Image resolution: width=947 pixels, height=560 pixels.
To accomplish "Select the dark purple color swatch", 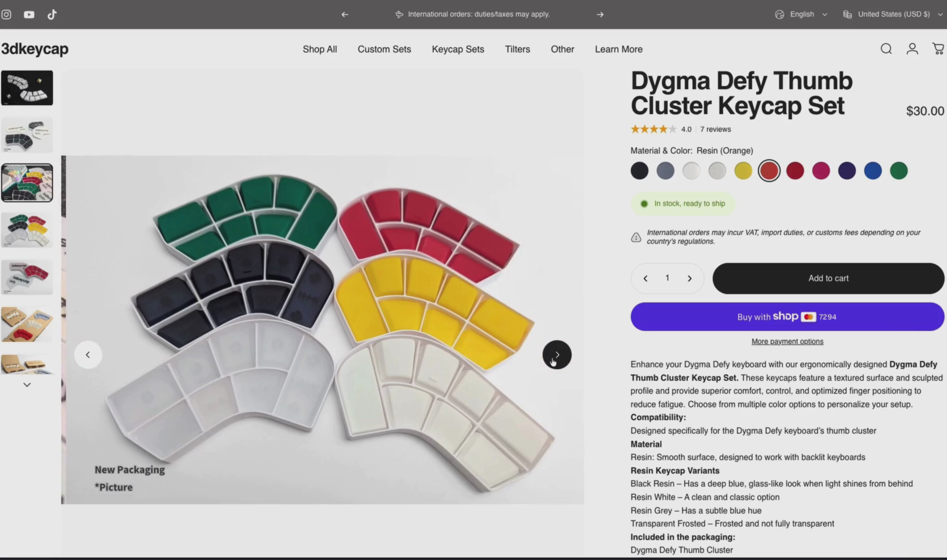I will [847, 170].
